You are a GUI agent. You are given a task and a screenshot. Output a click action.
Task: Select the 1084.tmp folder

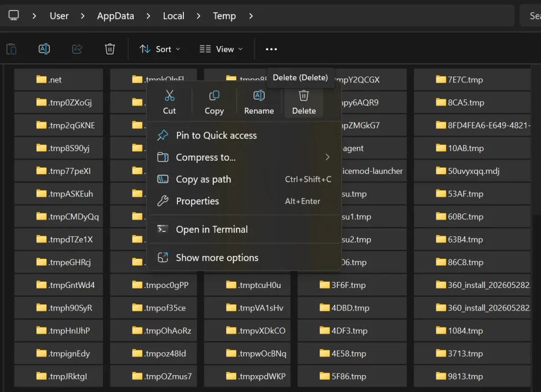click(472, 331)
